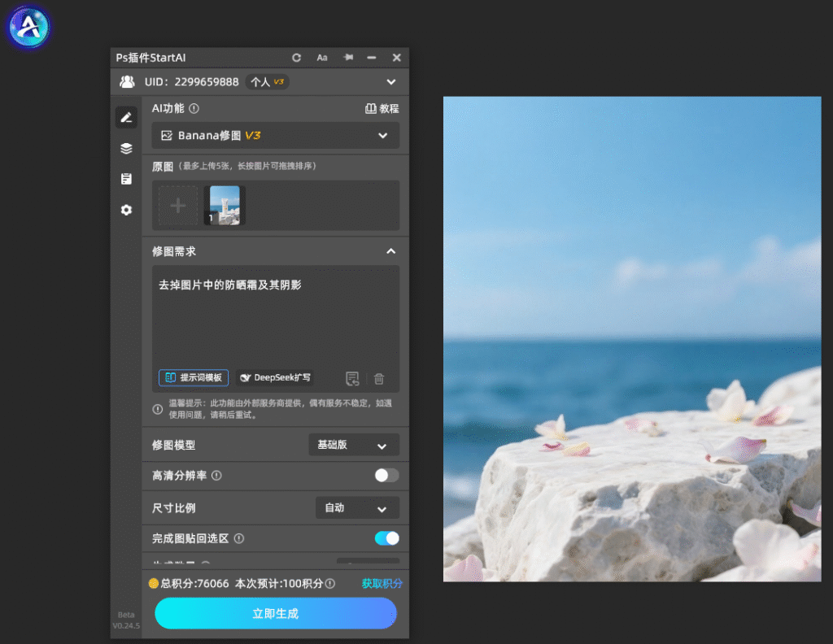Click the Beta V0.24.5 version label
The width and height of the screenshot is (833, 644).
click(x=126, y=620)
